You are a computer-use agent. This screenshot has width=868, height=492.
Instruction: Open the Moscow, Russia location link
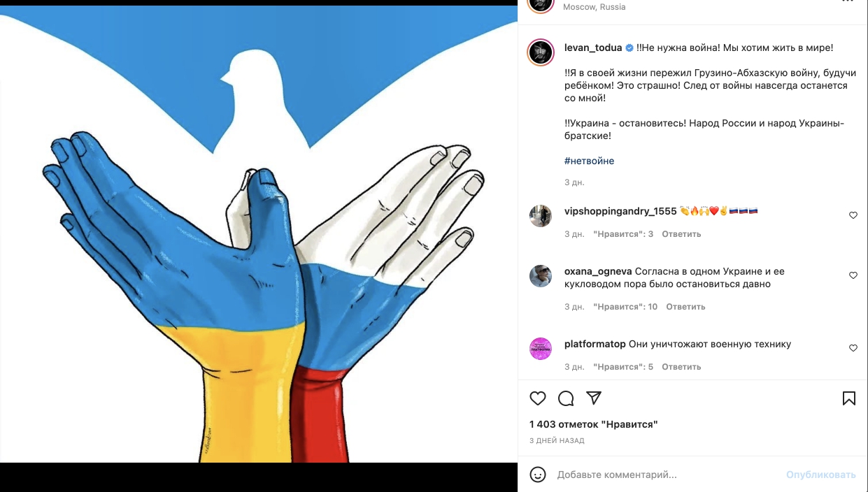point(595,7)
